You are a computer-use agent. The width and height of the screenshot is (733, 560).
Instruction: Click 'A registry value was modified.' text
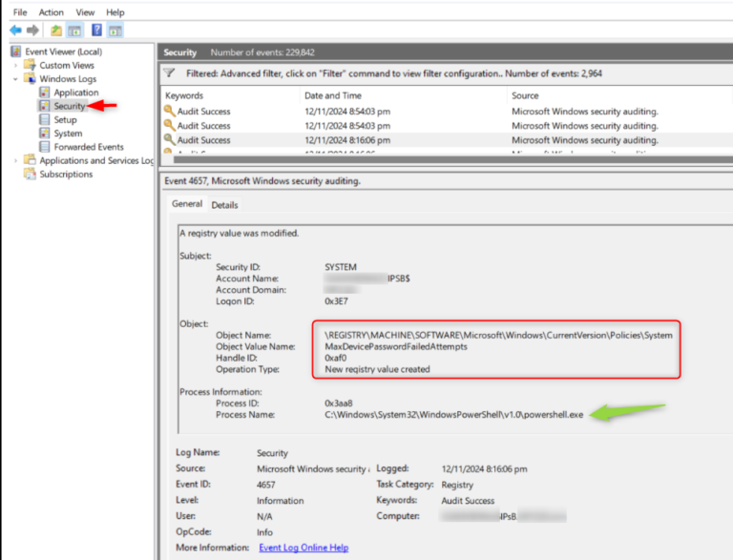point(240,233)
